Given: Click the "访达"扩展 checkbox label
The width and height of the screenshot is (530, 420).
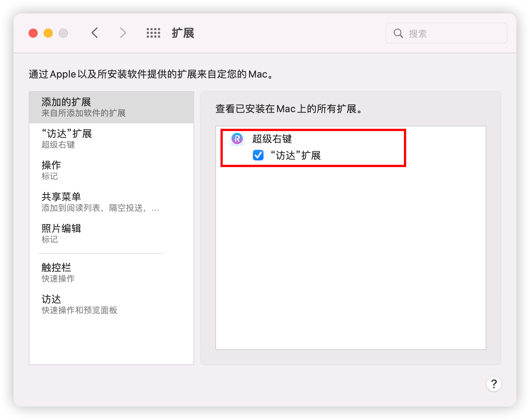Looking at the screenshot, I should point(295,155).
